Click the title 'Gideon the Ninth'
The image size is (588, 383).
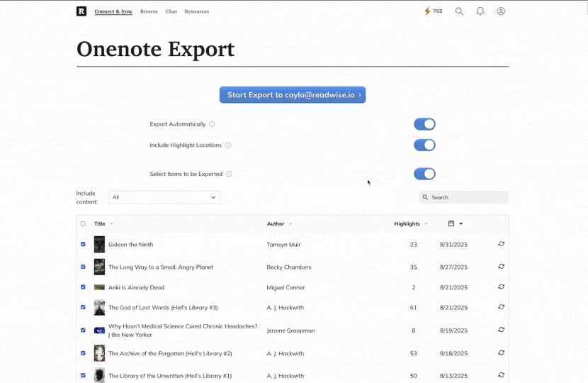tap(130, 245)
